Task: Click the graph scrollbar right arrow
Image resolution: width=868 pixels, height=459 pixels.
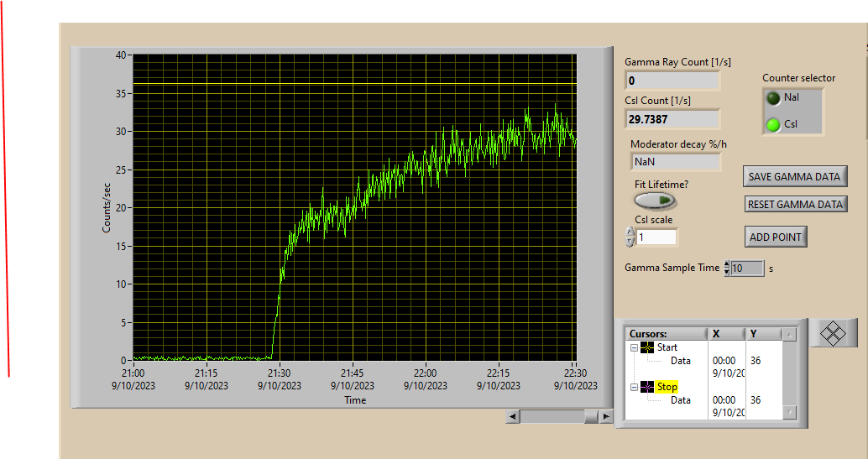Action: pyautogui.click(x=604, y=416)
